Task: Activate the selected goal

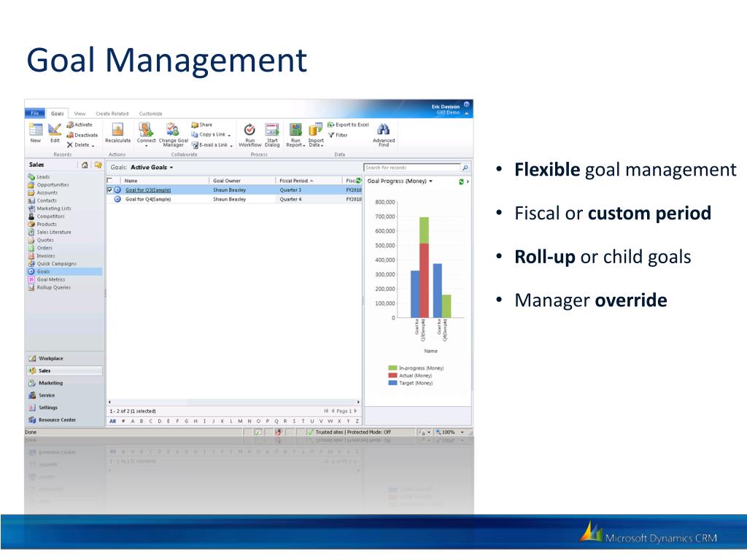Action: click(79, 125)
